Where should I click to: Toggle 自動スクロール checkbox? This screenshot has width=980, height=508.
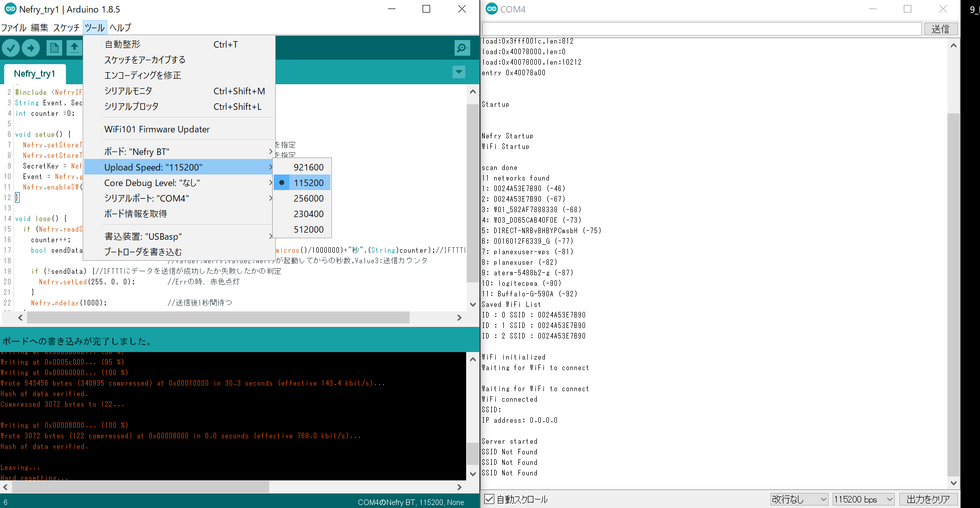(x=489, y=499)
